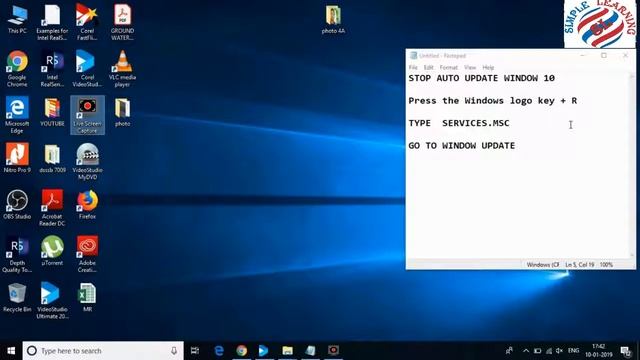Click 'Windows (CRLF)' status bar entry
Viewport: 640px width, 360px height.
click(x=542, y=265)
